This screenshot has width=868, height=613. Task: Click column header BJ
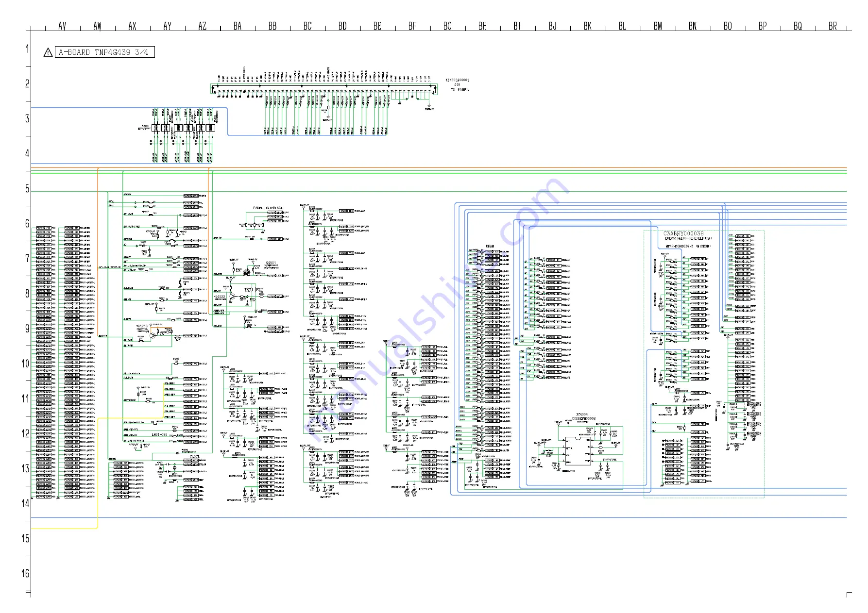click(x=552, y=26)
